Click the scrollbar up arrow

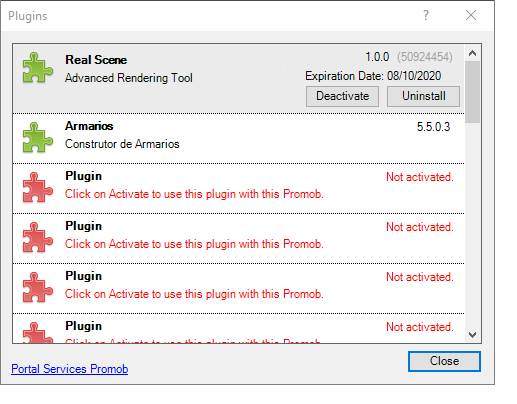(472, 53)
